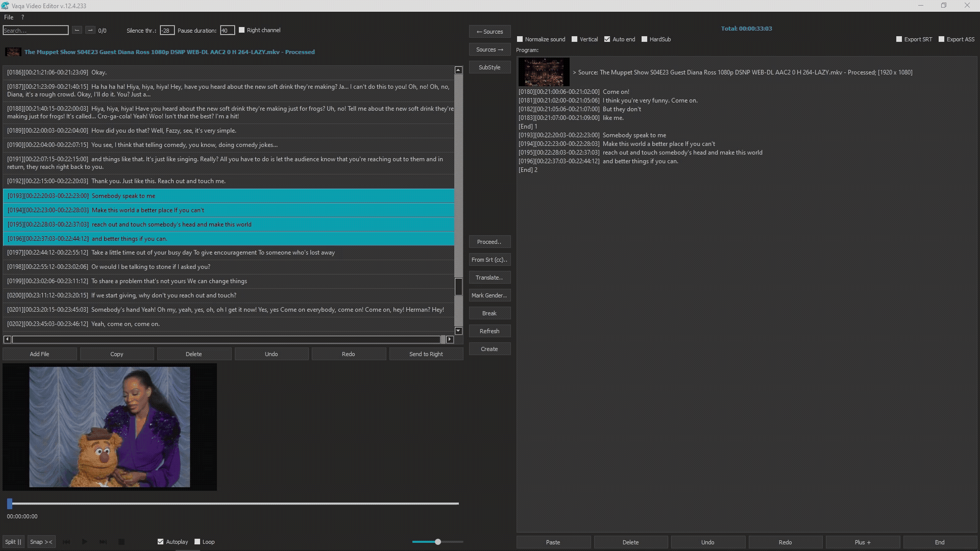This screenshot has width=980, height=551.
Task: Open the File menu
Action: click(x=8, y=17)
